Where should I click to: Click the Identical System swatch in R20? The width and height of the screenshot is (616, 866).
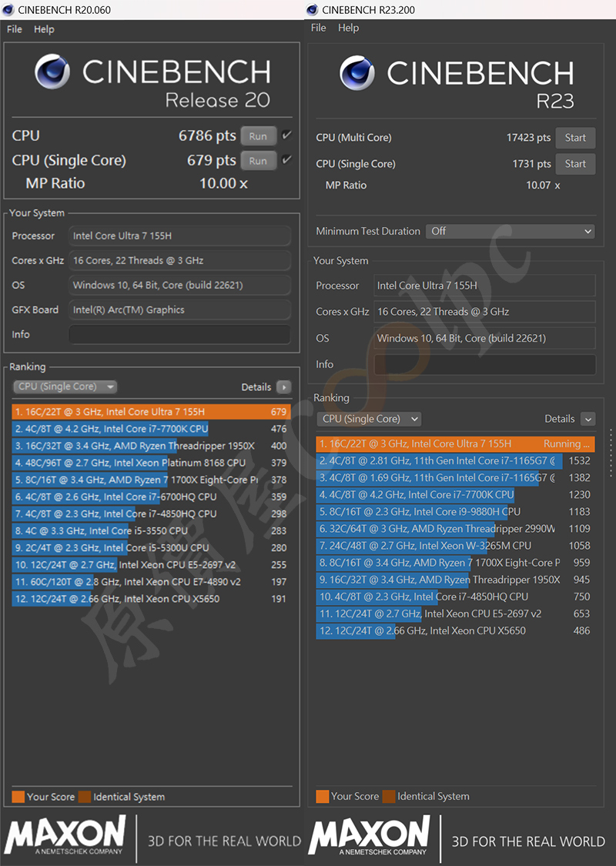[x=85, y=797]
